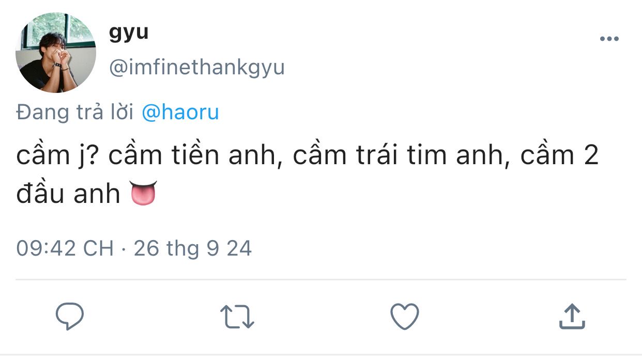
Task: Retweet this post using the arrows icon
Action: click(x=237, y=316)
